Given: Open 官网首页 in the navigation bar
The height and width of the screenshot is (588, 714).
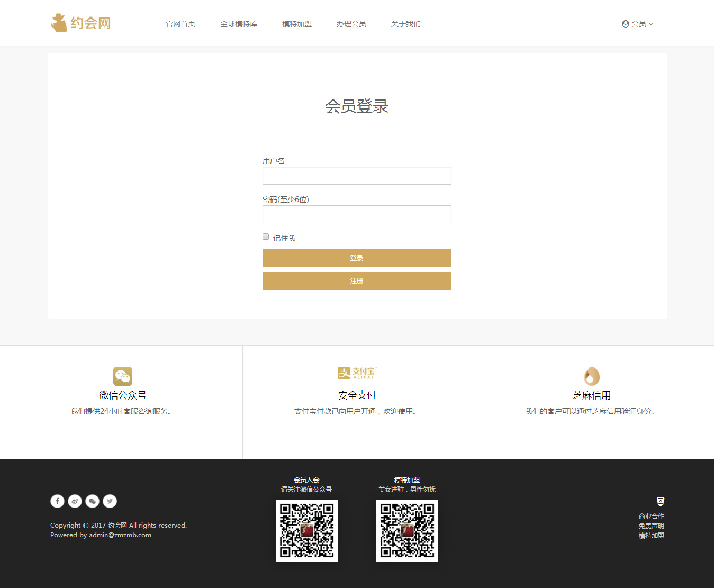Looking at the screenshot, I should point(180,24).
